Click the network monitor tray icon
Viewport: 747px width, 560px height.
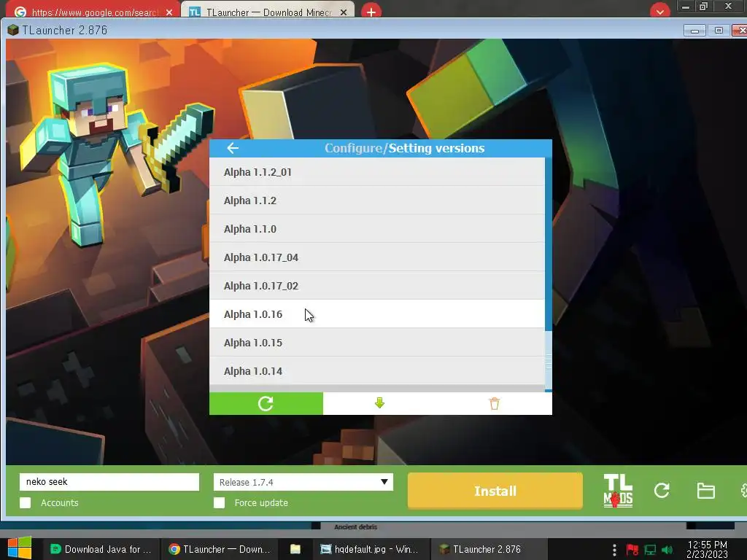point(650,550)
